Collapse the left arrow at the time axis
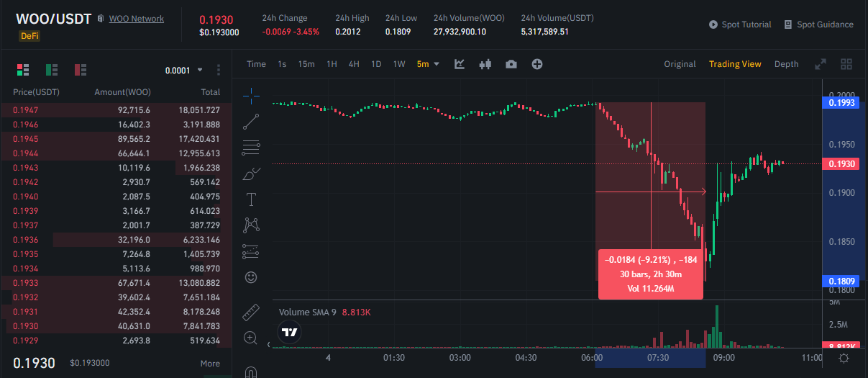This screenshot has height=378, width=868. point(270,345)
